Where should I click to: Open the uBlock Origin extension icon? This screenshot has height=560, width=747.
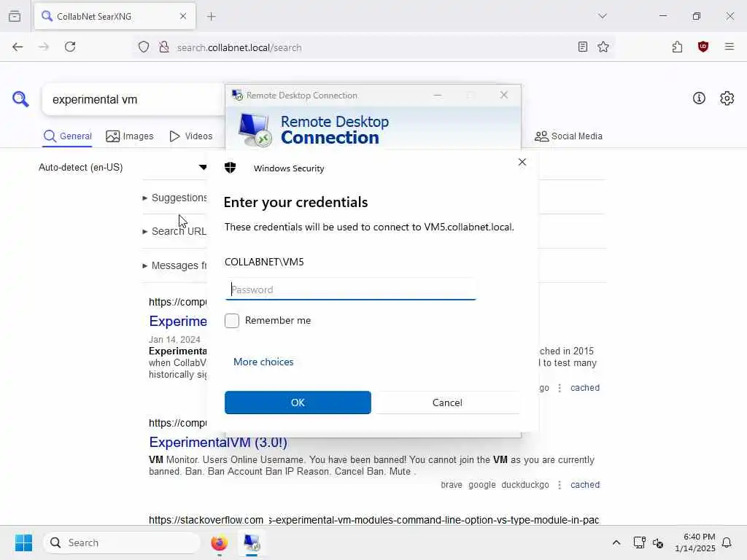pos(703,47)
